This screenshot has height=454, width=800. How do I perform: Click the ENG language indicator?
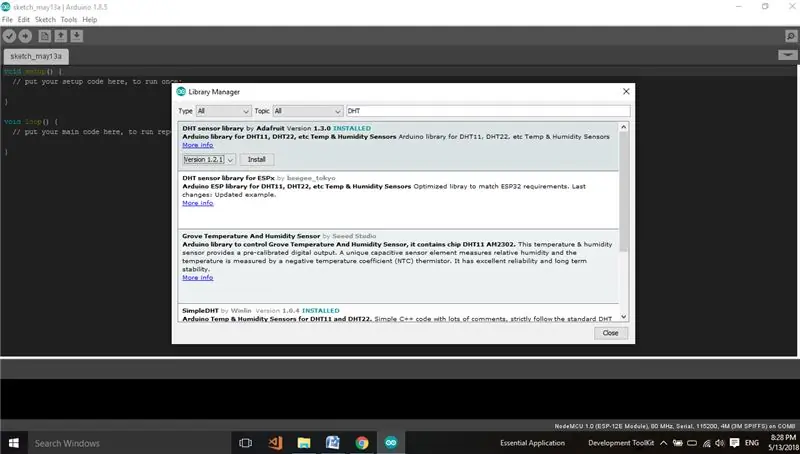click(752, 443)
